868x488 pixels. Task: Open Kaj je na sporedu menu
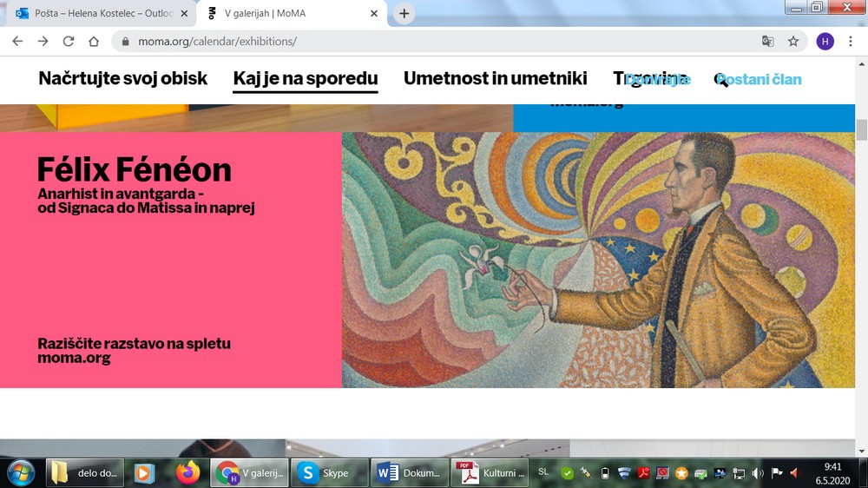pyautogui.click(x=305, y=79)
